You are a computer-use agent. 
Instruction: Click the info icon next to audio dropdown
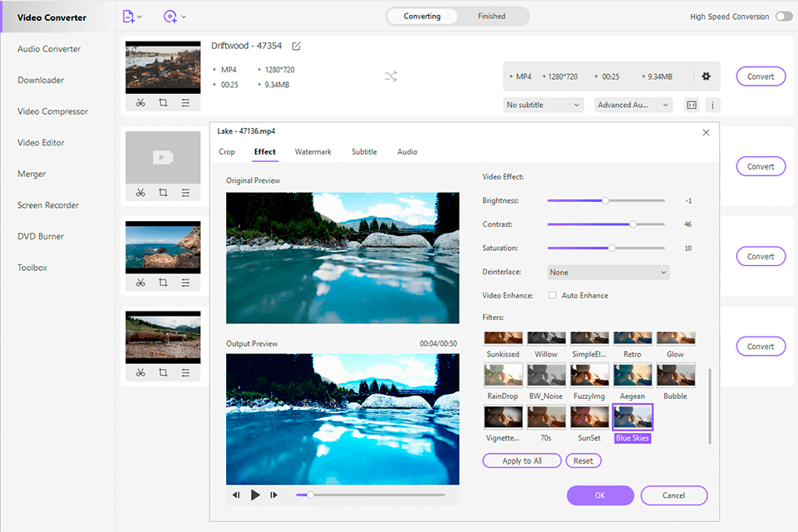click(713, 105)
